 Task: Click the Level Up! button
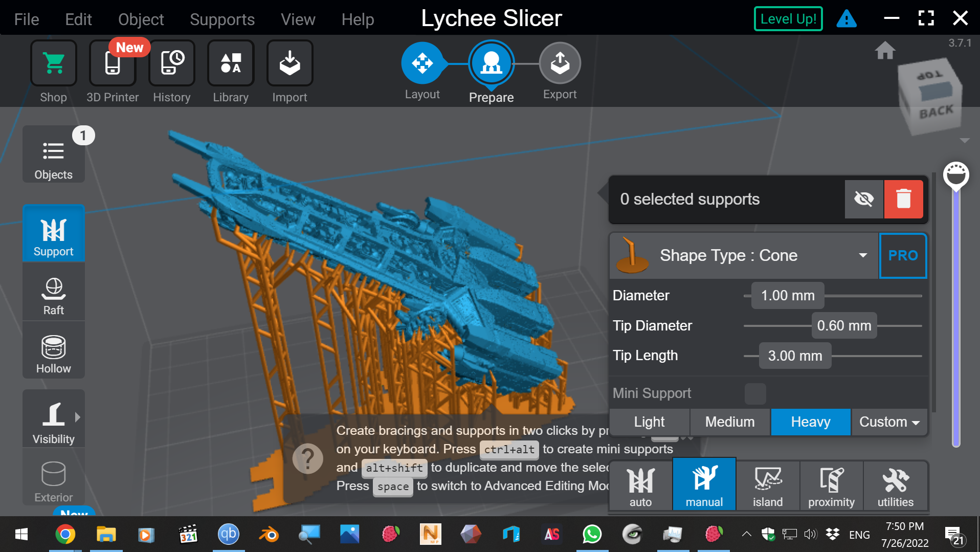coord(788,19)
